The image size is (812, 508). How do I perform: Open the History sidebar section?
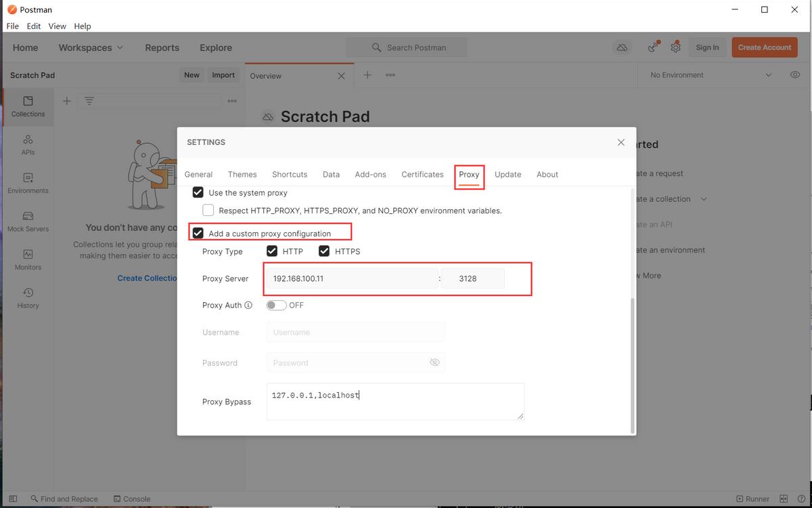pyautogui.click(x=28, y=298)
